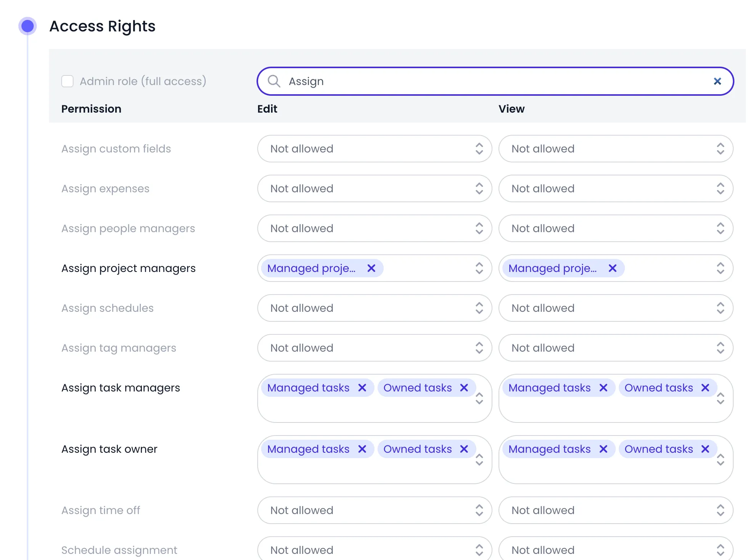Screen dimensions: 752x560
Task: Expand View chevrons for Assign task owner
Action: tap(720, 460)
